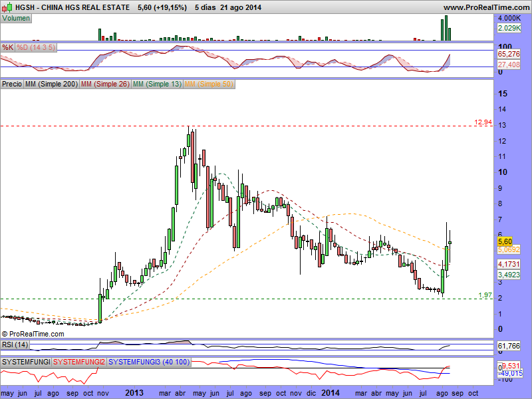Click the candlestick icon beside the HGSH title
Viewport: 532px width, 399px height.
[x=7, y=7]
